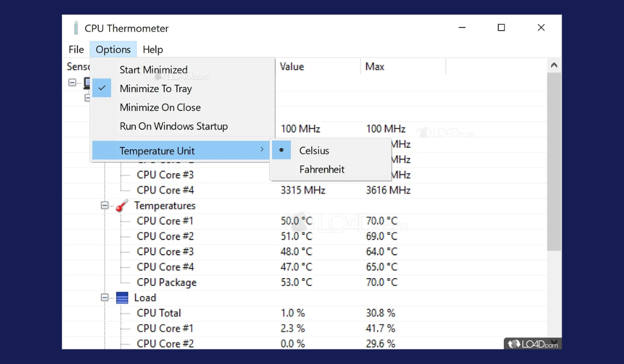The width and height of the screenshot is (624, 364).
Task: Select CPU Core #2 under Temperatures
Action: point(165,237)
